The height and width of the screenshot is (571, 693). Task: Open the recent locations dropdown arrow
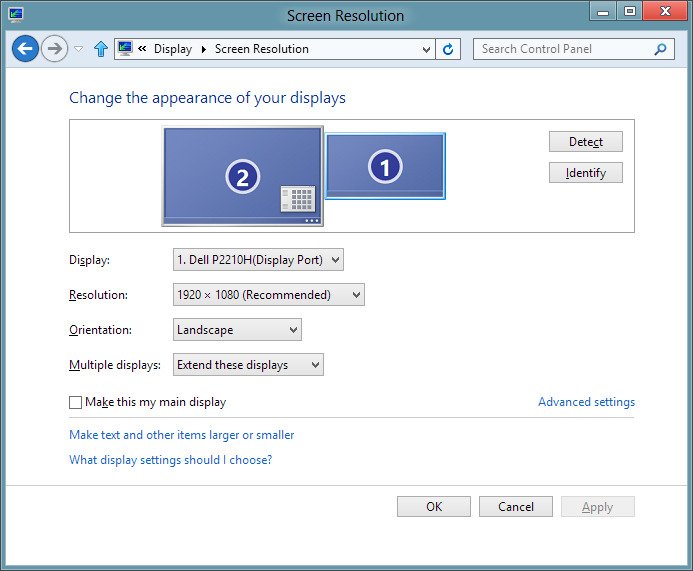pos(79,49)
